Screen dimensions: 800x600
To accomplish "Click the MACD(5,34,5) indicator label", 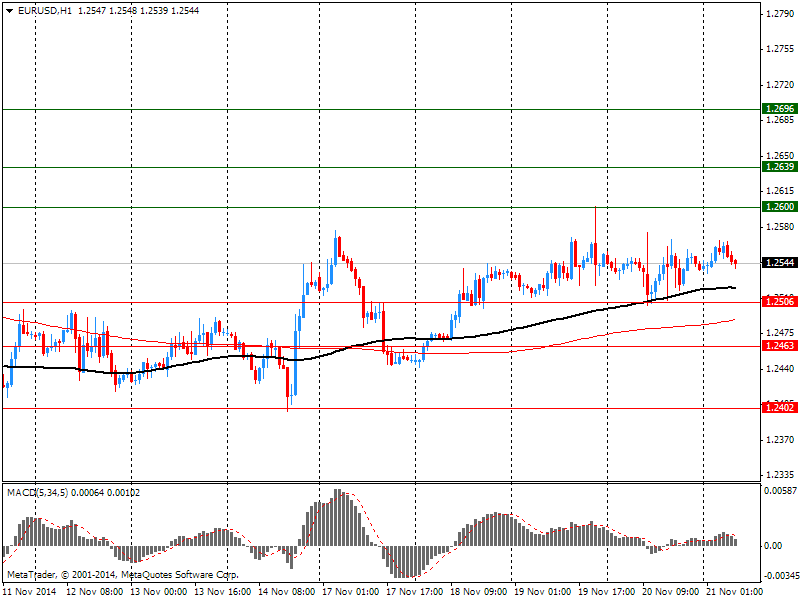I will click(38, 493).
